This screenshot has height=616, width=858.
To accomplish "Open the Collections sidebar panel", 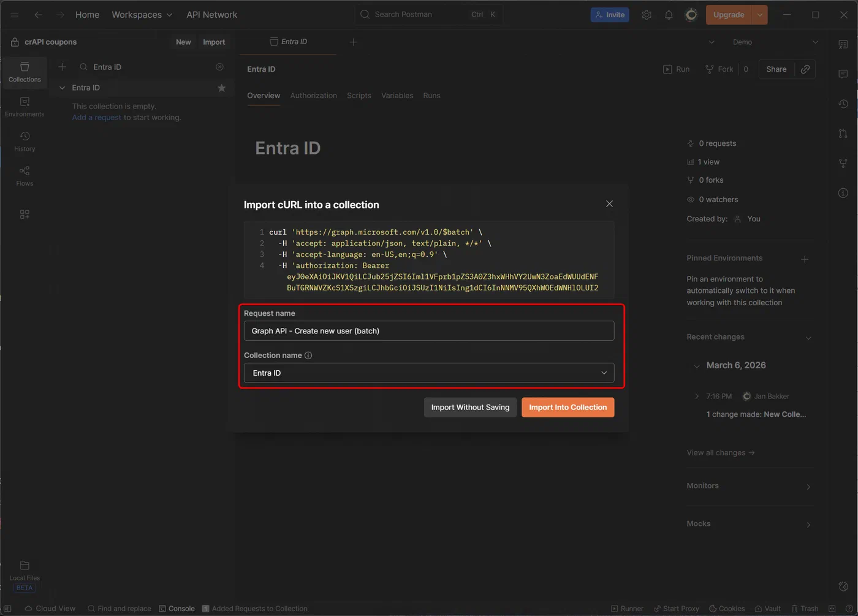I will click(x=25, y=72).
